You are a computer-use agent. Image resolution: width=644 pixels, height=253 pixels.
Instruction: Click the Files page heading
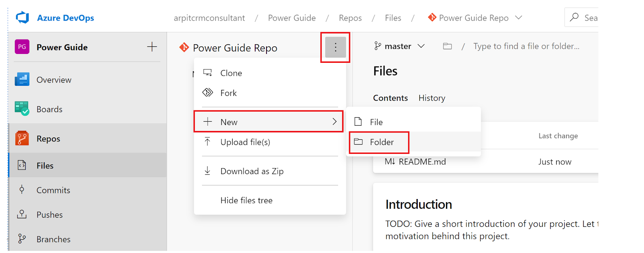coord(385,71)
